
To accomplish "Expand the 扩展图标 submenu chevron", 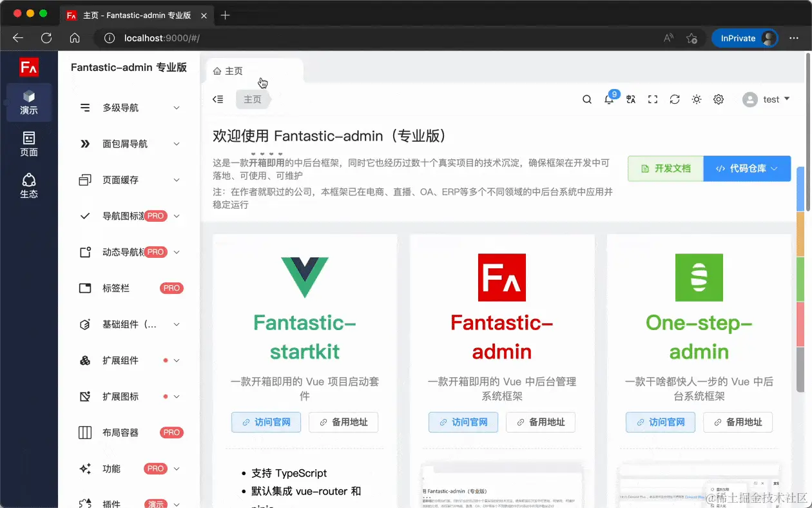I will tap(177, 396).
